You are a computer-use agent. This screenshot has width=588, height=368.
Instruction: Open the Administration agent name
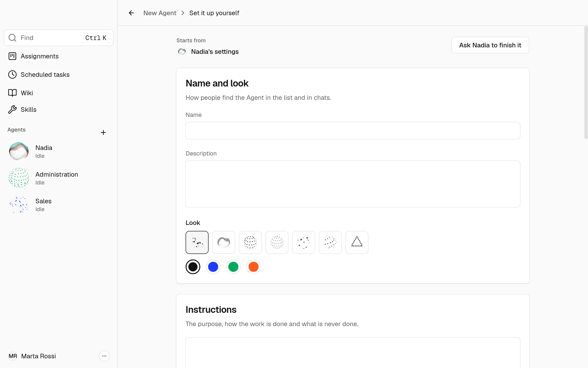point(57,174)
